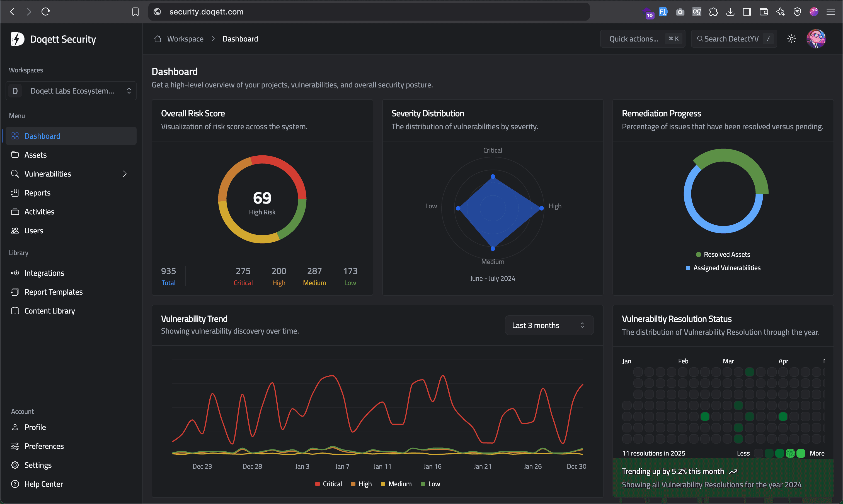Toggle Critical series in trend legend
The height and width of the screenshot is (504, 843).
[x=328, y=484]
